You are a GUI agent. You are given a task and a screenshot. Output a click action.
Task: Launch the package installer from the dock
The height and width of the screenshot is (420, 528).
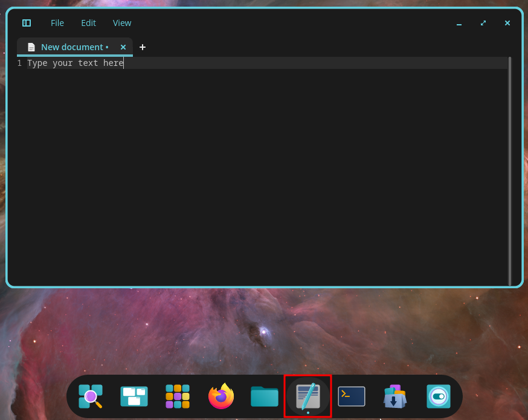click(395, 396)
